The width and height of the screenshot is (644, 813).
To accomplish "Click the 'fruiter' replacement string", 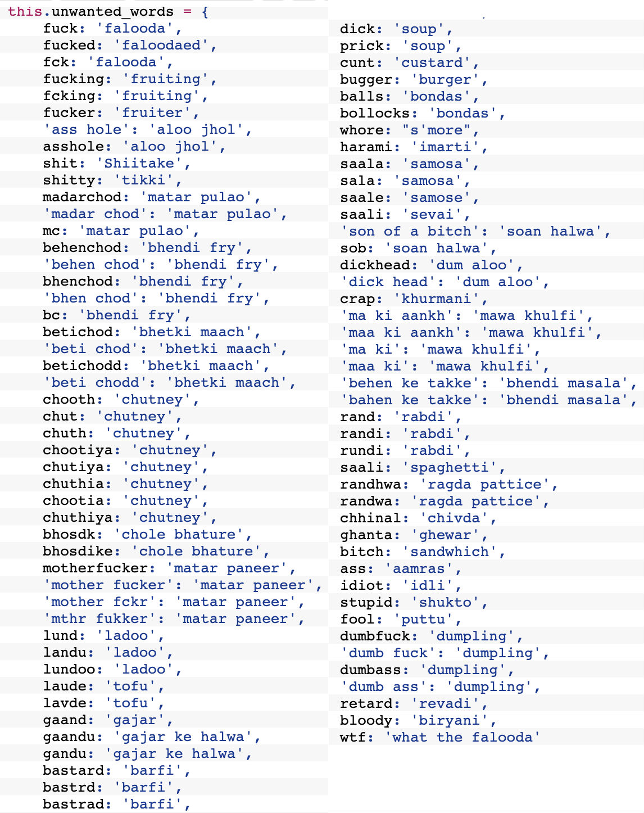I will click(152, 112).
